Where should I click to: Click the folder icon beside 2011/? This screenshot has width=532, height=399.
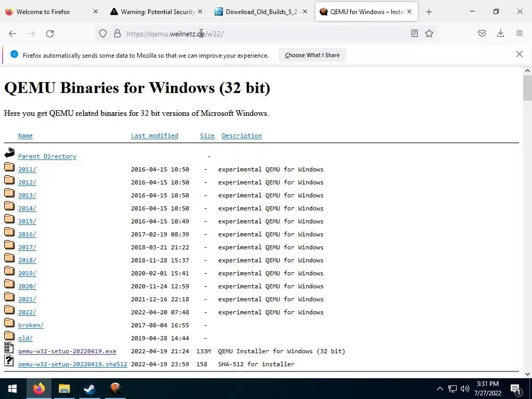coord(9,167)
